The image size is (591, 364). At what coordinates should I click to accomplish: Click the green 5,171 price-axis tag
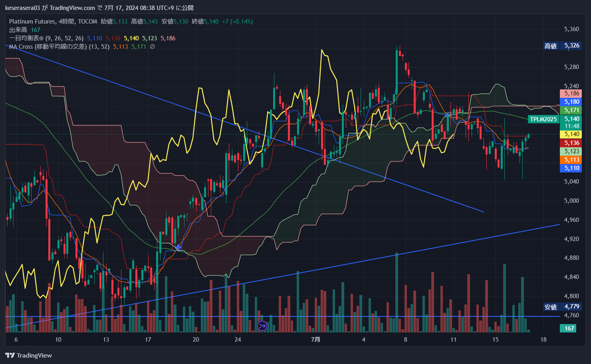click(572, 110)
